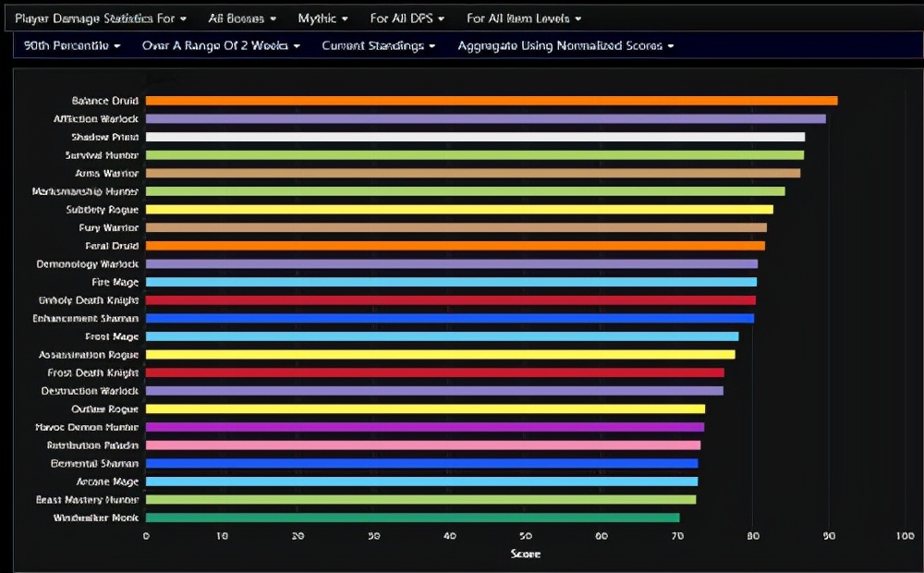Select the Arcane Mage bar
The height and width of the screenshot is (573, 924).
click(x=421, y=482)
